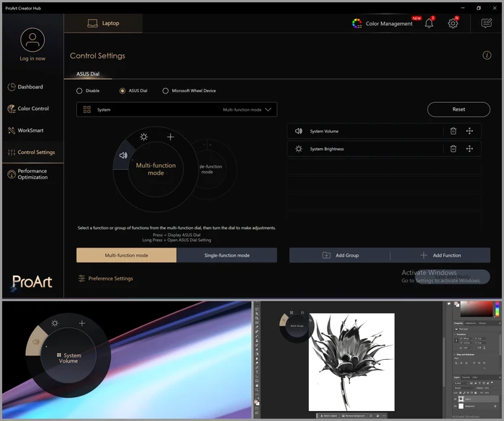
Task: Open Preference Settings
Action: (105, 279)
